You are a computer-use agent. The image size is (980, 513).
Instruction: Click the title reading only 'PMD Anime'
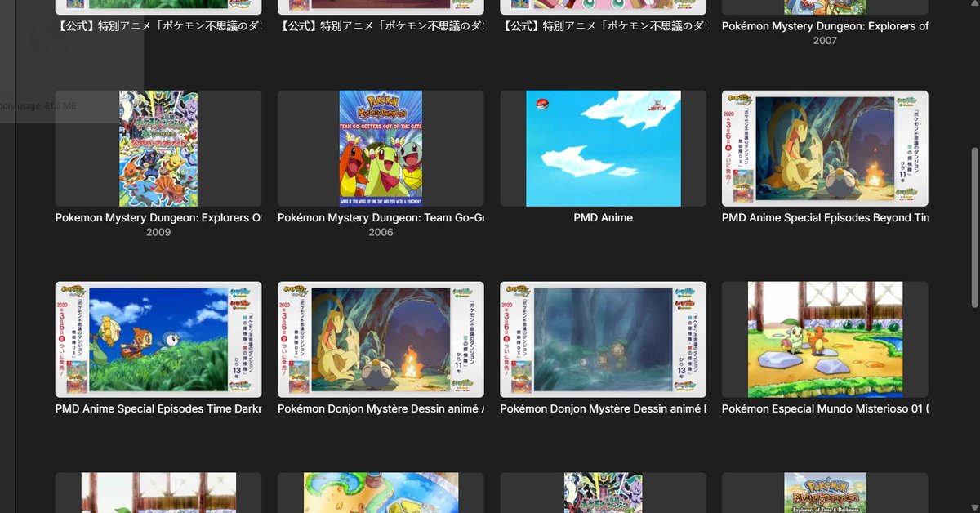tap(603, 218)
